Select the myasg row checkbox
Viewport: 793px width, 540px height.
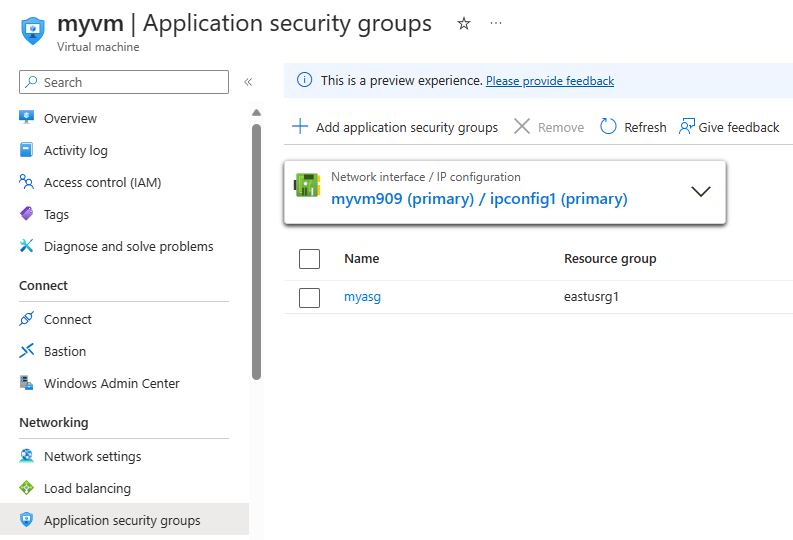309,298
